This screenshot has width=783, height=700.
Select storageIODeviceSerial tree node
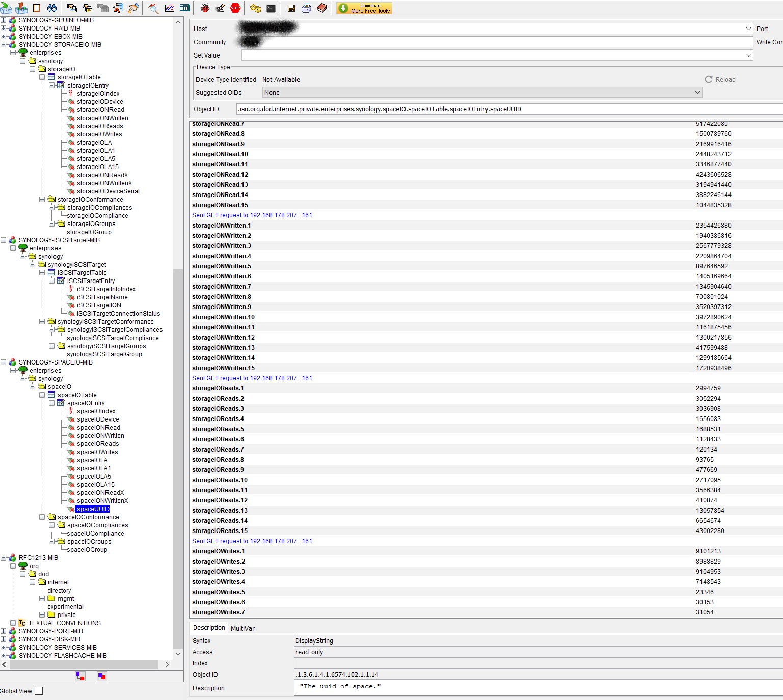[108, 191]
